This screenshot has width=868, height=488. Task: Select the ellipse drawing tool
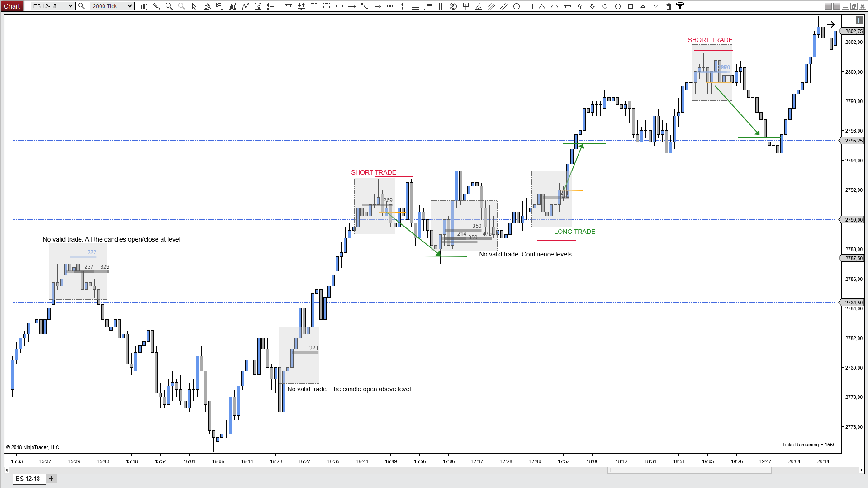pyautogui.click(x=517, y=6)
